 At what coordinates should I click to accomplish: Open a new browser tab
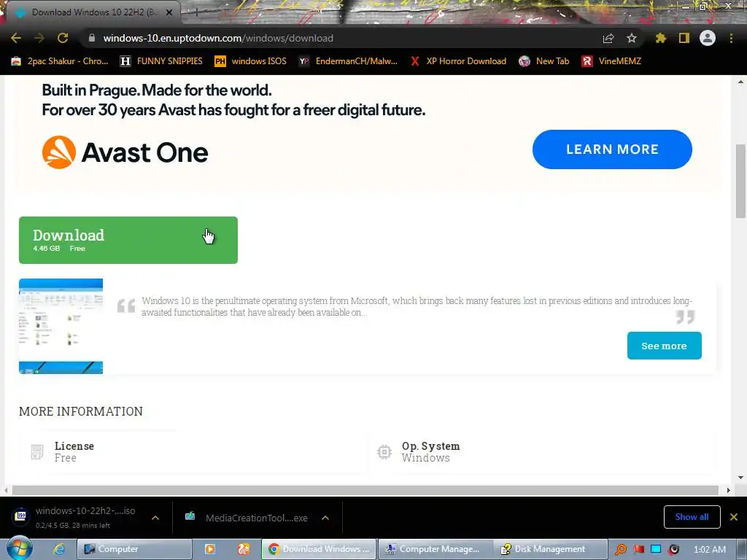click(x=196, y=12)
